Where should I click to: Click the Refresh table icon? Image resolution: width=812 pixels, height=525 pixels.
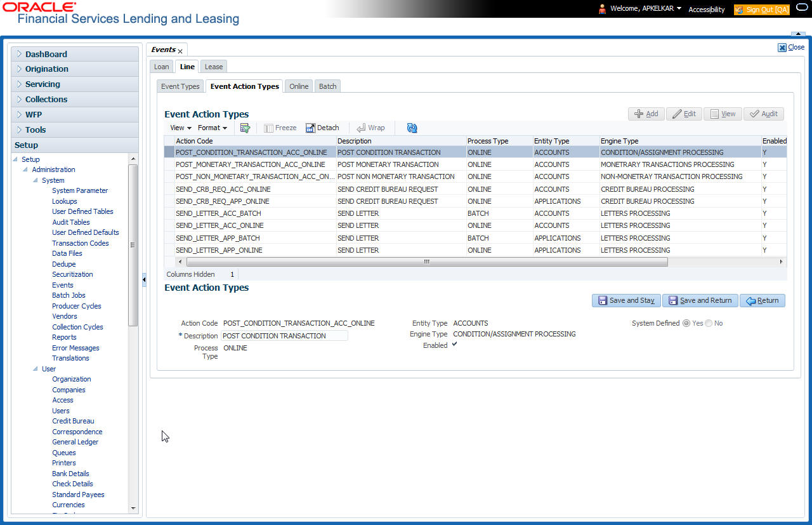[x=412, y=128]
